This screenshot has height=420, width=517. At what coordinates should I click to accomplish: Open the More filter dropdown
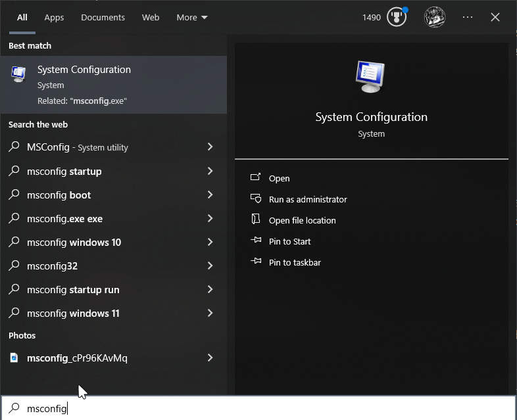click(x=192, y=18)
